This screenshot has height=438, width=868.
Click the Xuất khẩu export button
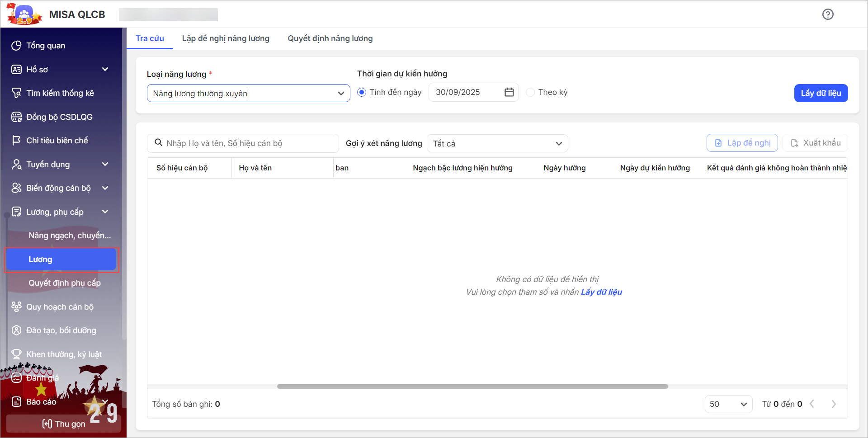coord(815,143)
